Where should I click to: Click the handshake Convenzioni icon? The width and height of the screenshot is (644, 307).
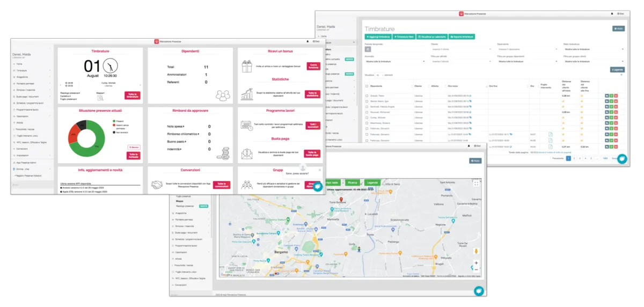(x=157, y=185)
